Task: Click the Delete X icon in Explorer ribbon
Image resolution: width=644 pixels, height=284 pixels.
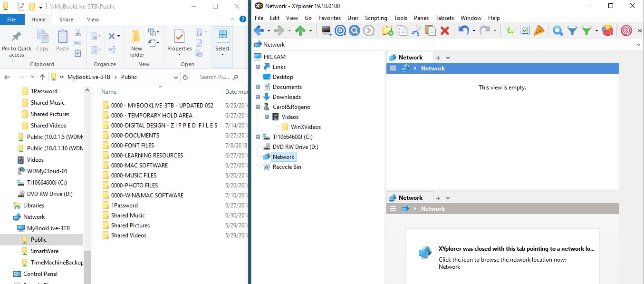Action: [112, 36]
